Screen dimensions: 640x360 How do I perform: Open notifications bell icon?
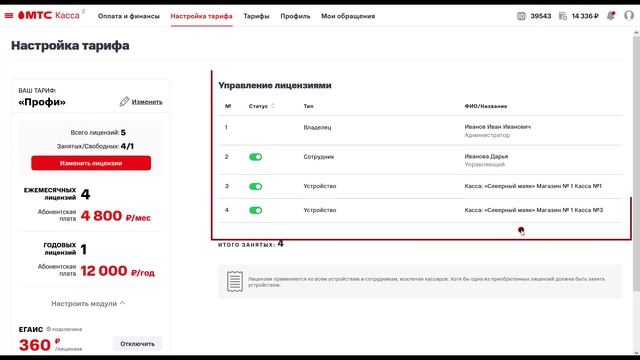point(611,16)
